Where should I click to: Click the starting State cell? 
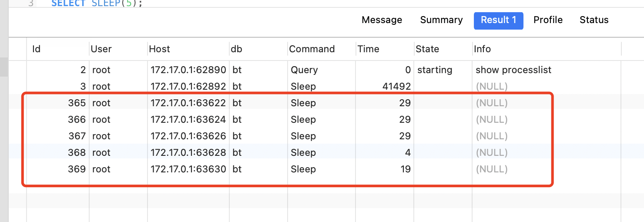[435, 70]
